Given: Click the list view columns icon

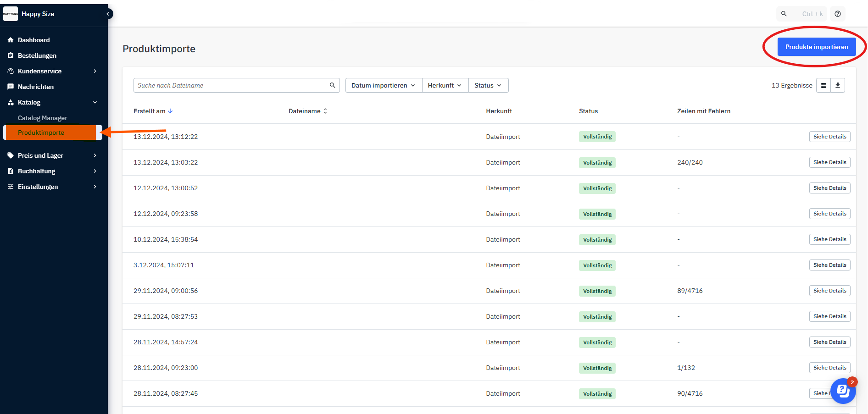Looking at the screenshot, I should 823,85.
